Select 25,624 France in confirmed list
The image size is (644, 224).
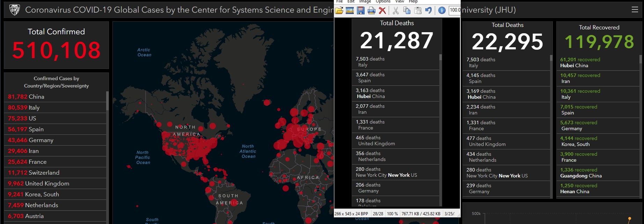point(55,162)
